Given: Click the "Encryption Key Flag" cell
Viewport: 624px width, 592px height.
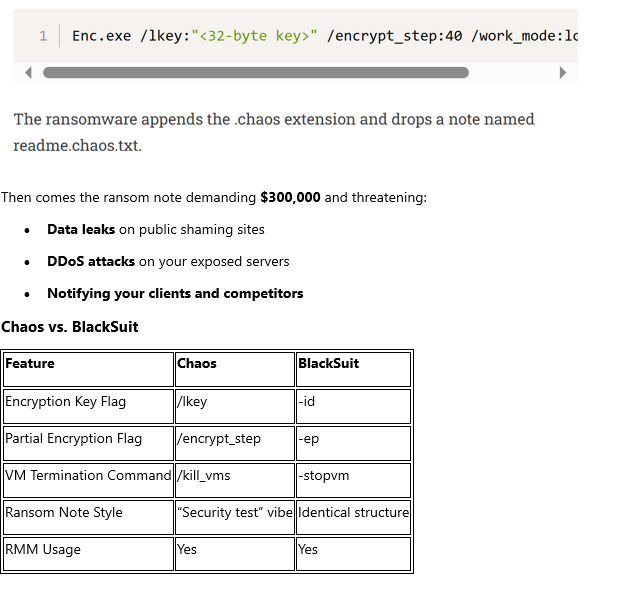Looking at the screenshot, I should point(88,406).
